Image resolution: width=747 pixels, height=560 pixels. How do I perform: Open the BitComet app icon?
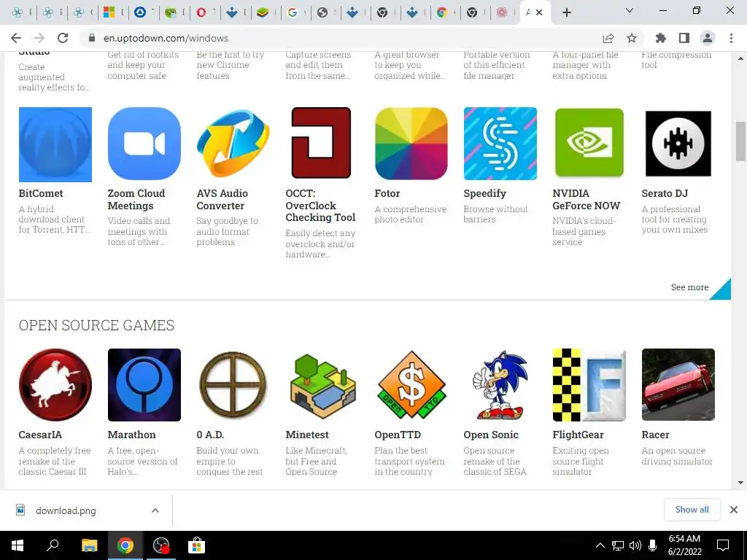point(55,144)
